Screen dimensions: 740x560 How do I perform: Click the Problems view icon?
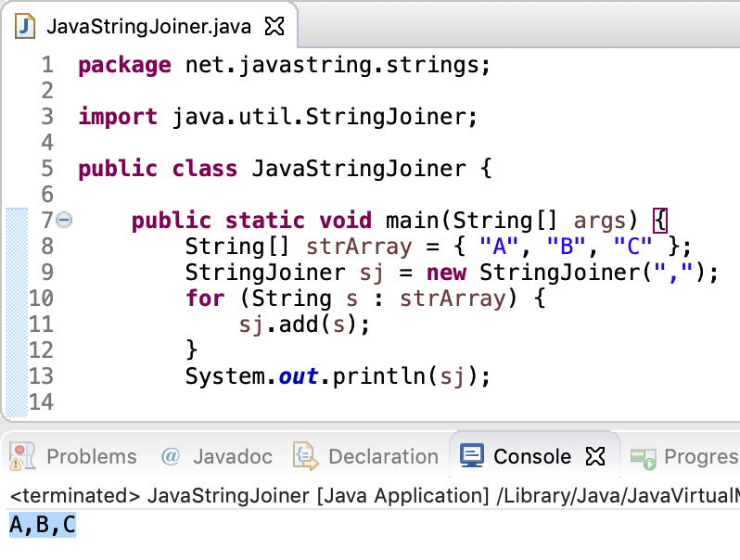(x=22, y=456)
